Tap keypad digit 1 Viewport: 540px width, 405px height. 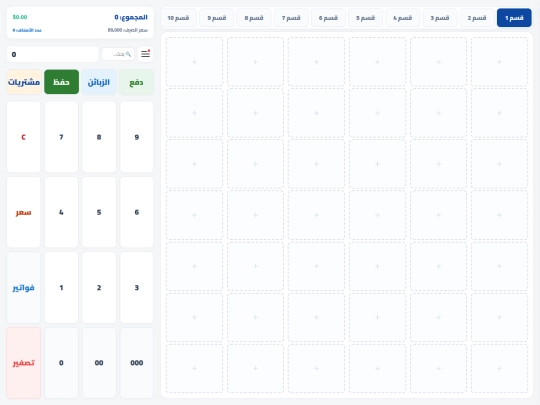(x=61, y=288)
